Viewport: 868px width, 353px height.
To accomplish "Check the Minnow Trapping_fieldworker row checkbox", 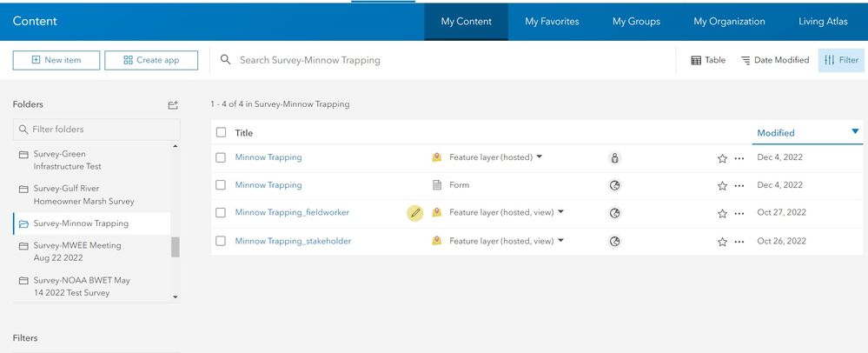I will pos(221,212).
